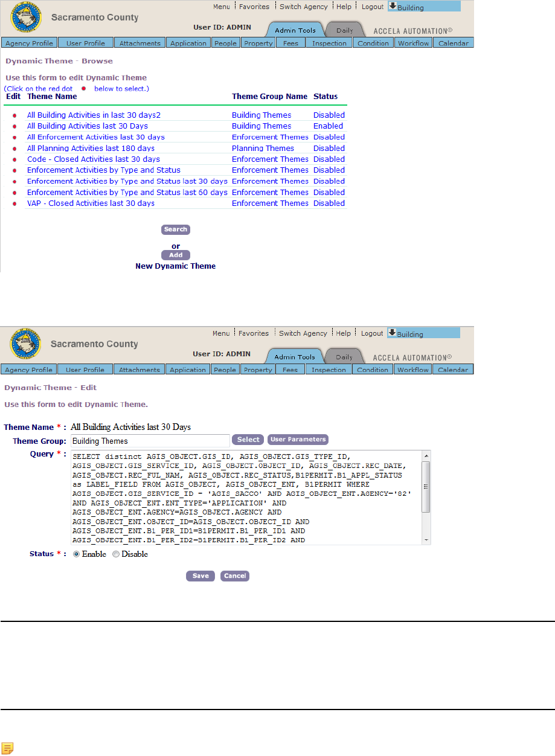Open Condition in Edit screen navigation bar
This screenshot has height=756, width=555.
373,370
